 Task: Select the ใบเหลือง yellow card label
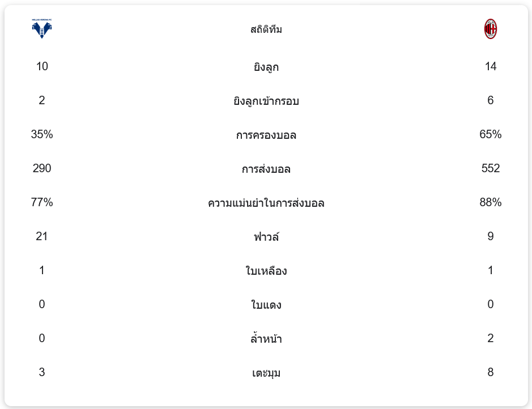click(266, 271)
